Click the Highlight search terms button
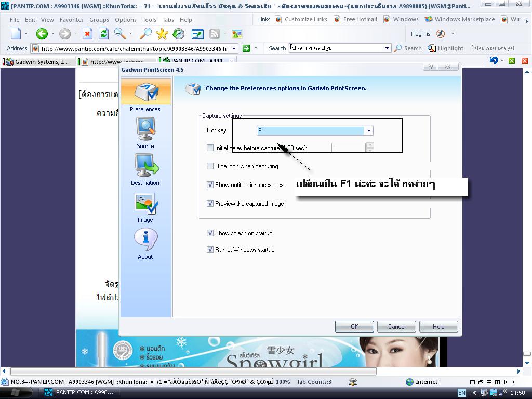This screenshot has width=532, height=399. 445,48
